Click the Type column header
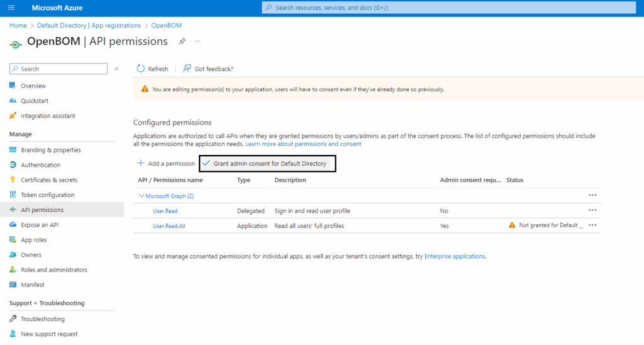The image size is (644, 345). tap(243, 179)
